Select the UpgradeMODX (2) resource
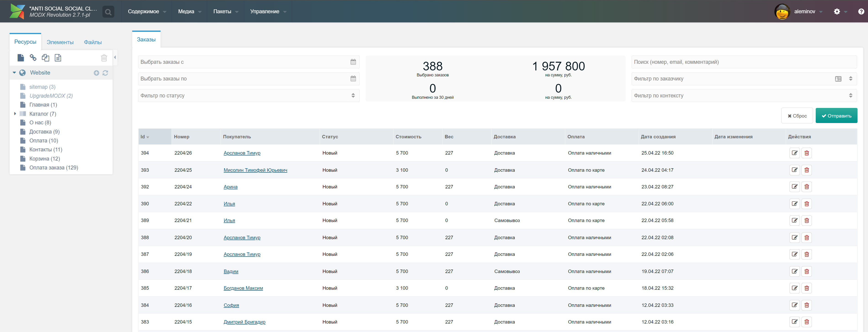The width and height of the screenshot is (868, 332). click(51, 96)
